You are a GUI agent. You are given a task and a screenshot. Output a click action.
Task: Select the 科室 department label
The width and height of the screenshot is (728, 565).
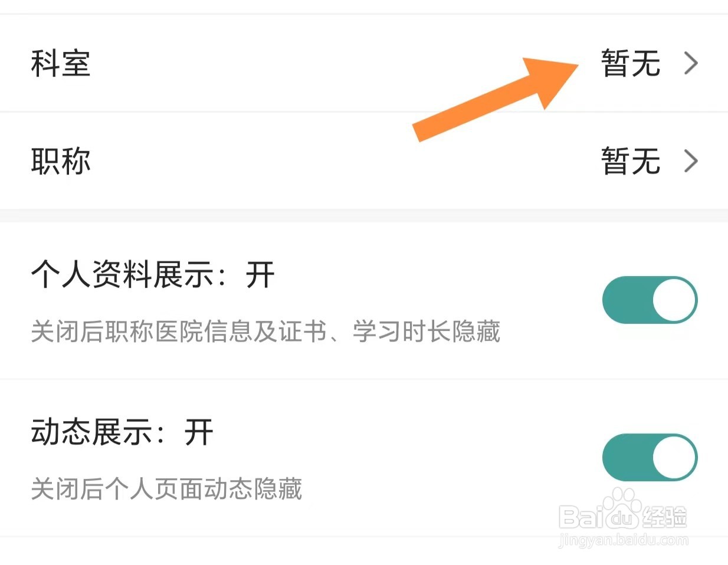pyautogui.click(x=60, y=63)
